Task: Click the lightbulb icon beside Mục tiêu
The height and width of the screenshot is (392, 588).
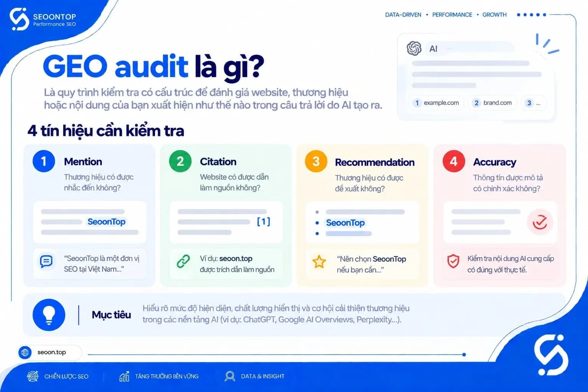Action: [x=49, y=315]
